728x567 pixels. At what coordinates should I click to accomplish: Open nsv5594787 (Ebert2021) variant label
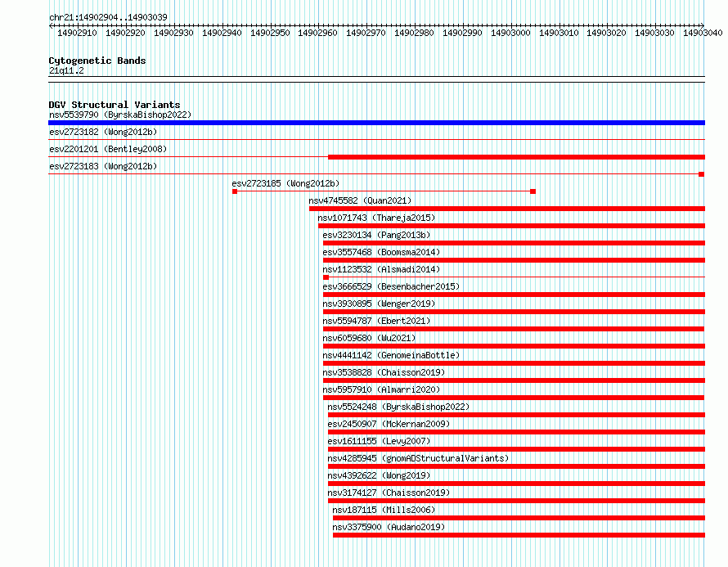[x=376, y=321]
